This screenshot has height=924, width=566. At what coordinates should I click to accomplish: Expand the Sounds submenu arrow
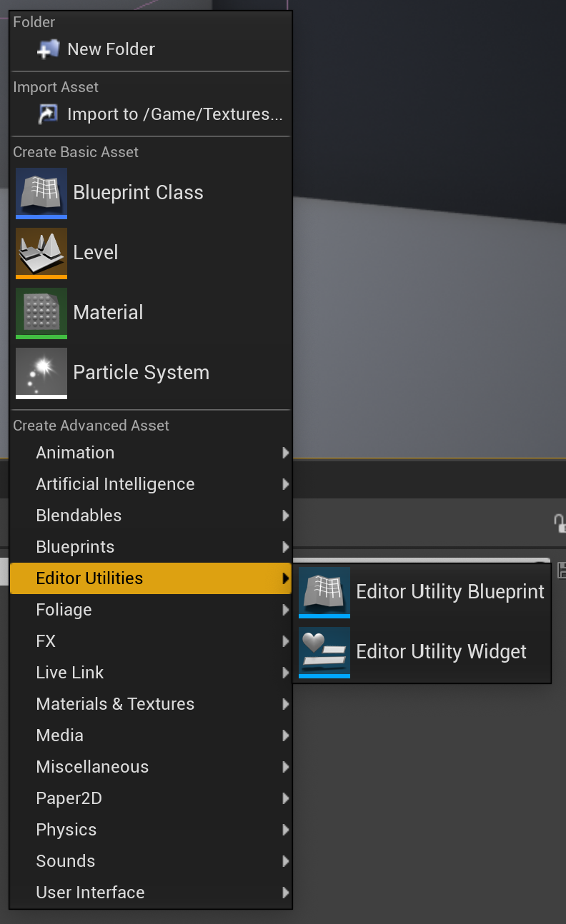[x=286, y=860]
